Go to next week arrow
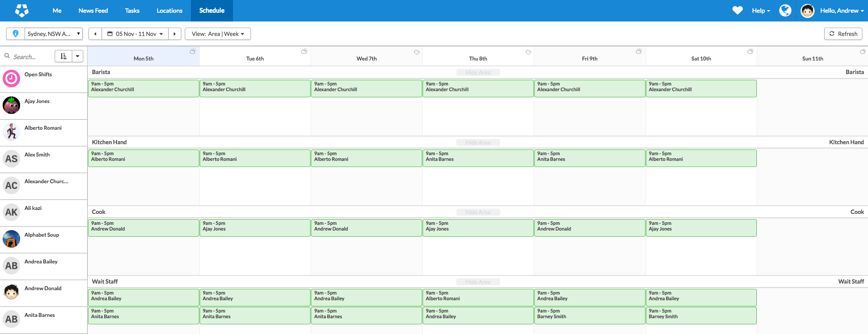Screen dimensions: 868x334 click(x=175, y=34)
